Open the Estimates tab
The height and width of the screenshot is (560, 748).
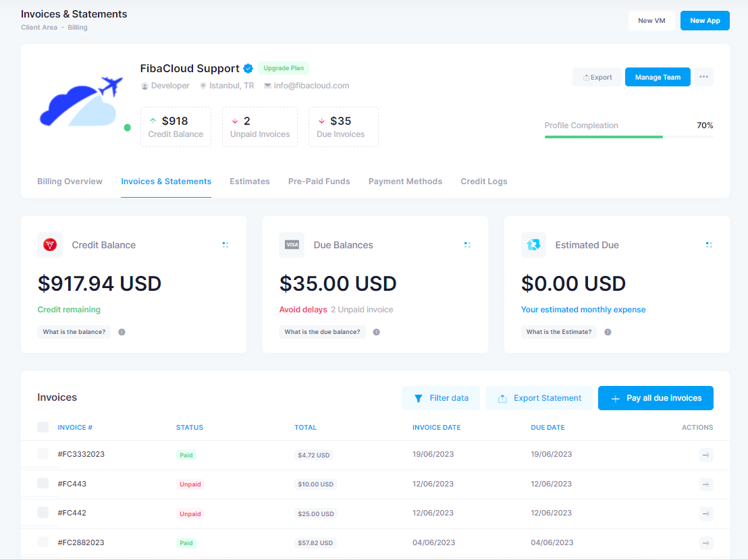[x=250, y=181]
